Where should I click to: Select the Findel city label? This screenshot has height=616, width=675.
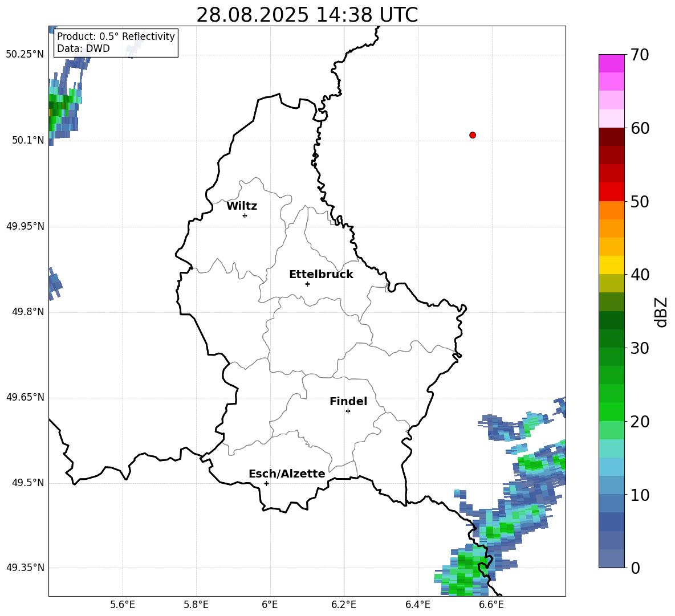348,401
